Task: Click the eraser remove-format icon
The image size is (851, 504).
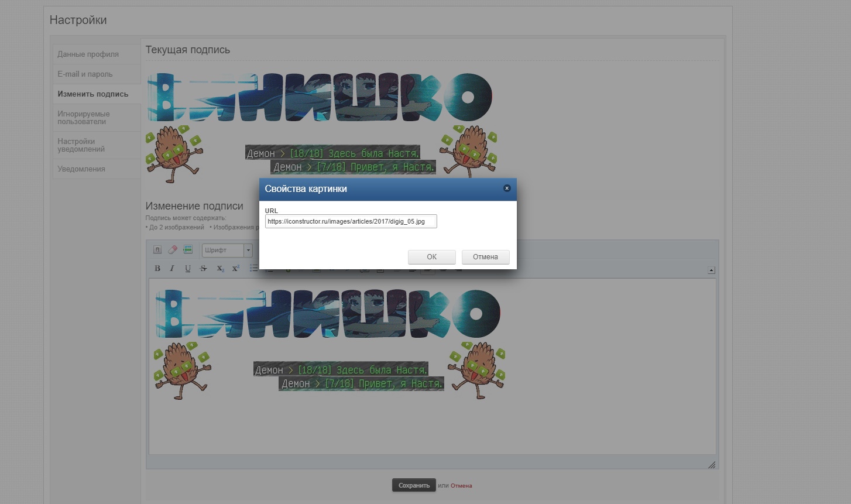Action: [173, 250]
